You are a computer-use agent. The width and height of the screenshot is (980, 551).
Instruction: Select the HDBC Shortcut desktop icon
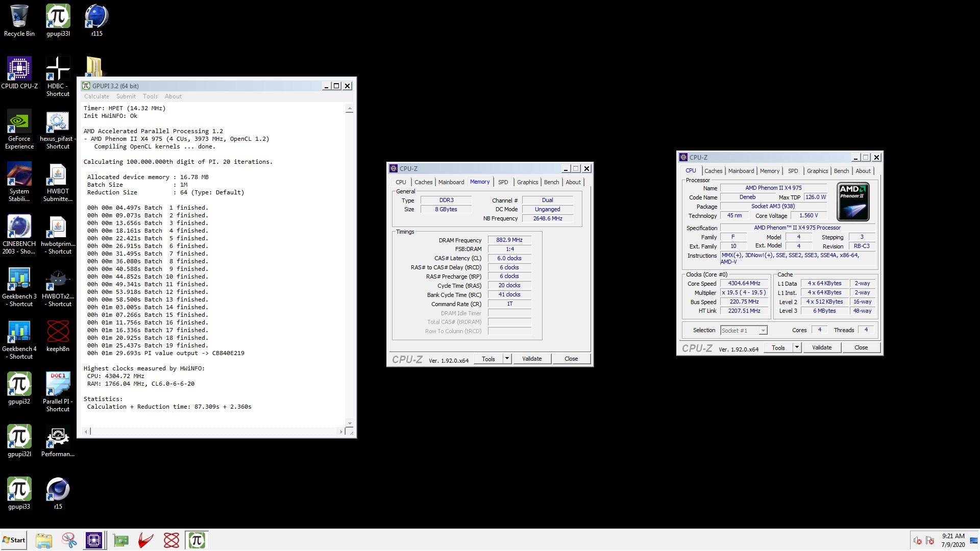[x=58, y=77]
